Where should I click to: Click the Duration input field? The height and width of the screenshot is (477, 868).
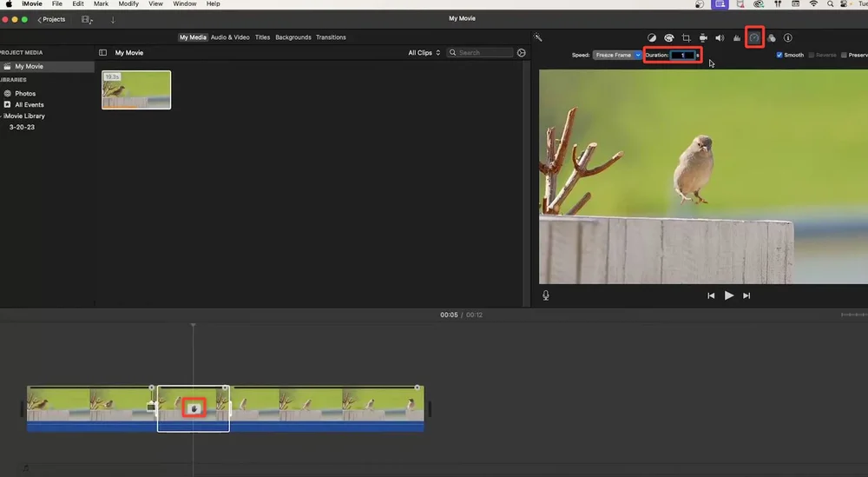click(683, 55)
